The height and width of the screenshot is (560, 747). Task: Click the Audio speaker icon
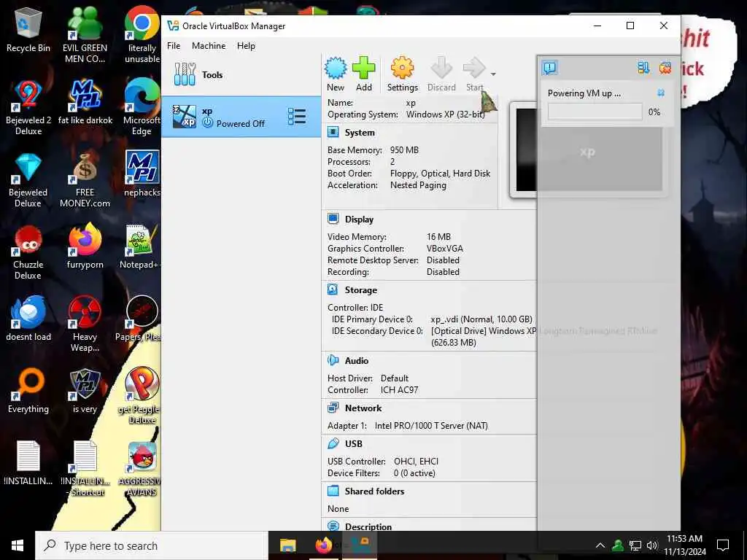[x=333, y=360]
